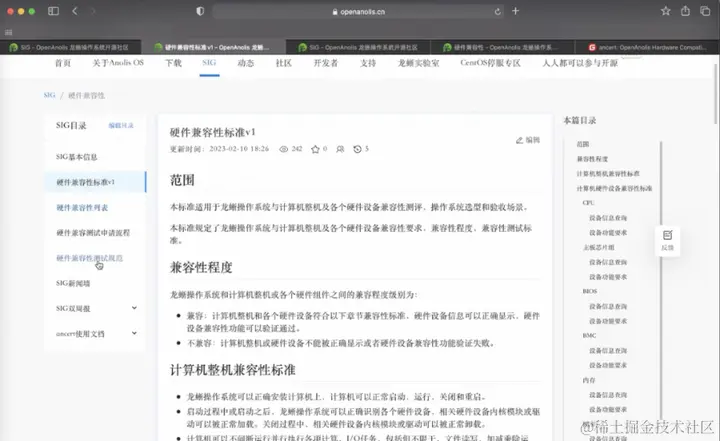Click the SIG breadcrumb link
Image resolution: width=720 pixels, height=441 pixels.
(50, 95)
